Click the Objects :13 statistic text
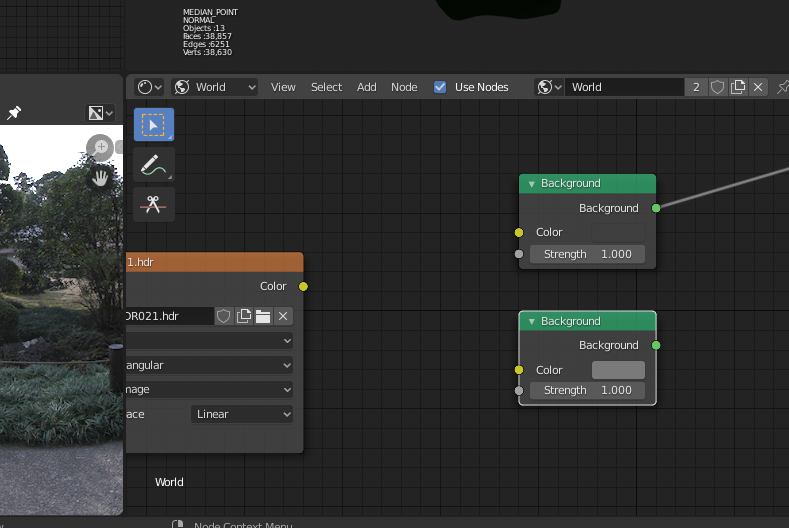 tap(204, 28)
